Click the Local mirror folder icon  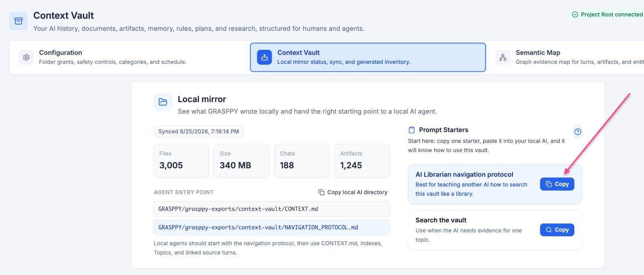click(163, 102)
